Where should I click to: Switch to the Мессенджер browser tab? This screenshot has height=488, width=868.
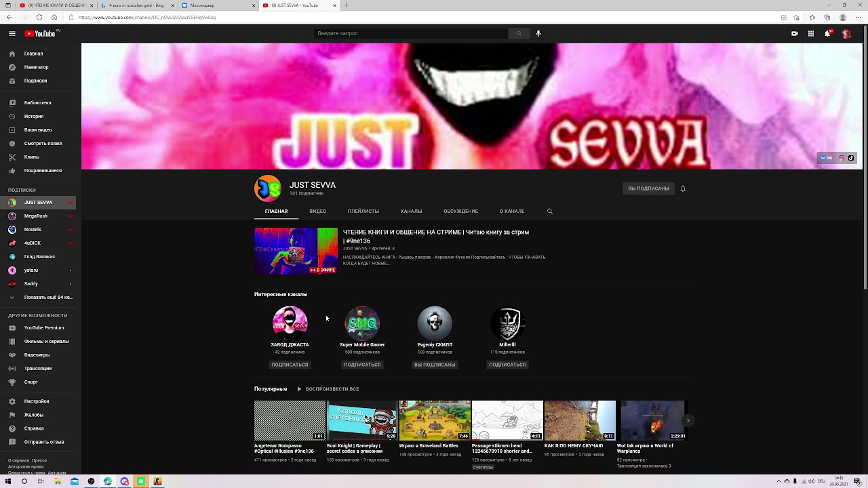pos(218,5)
